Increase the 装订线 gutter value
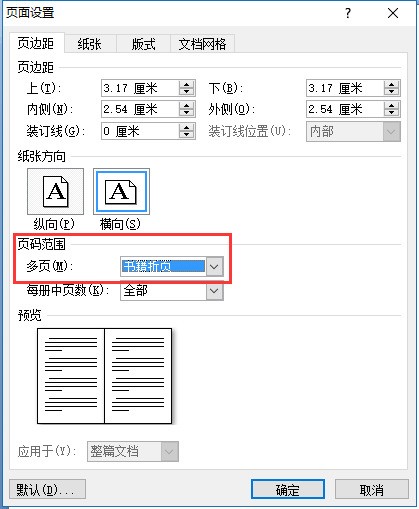Viewport: 419px width, 509px height. click(187, 128)
